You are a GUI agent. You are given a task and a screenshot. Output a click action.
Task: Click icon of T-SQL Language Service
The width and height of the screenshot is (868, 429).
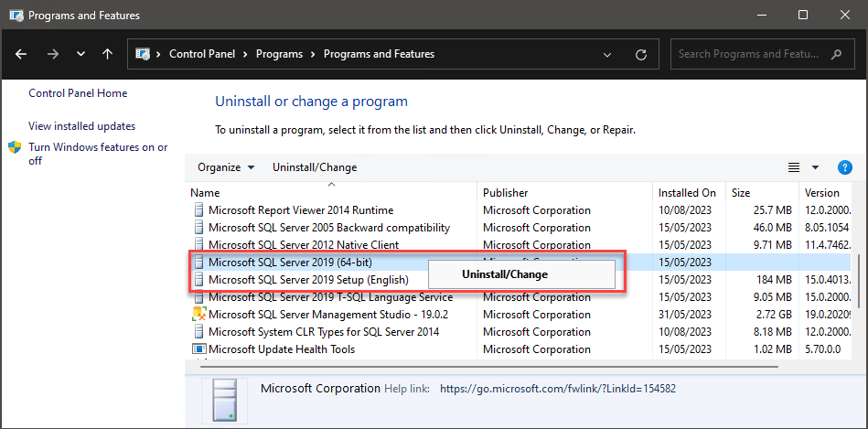click(198, 297)
